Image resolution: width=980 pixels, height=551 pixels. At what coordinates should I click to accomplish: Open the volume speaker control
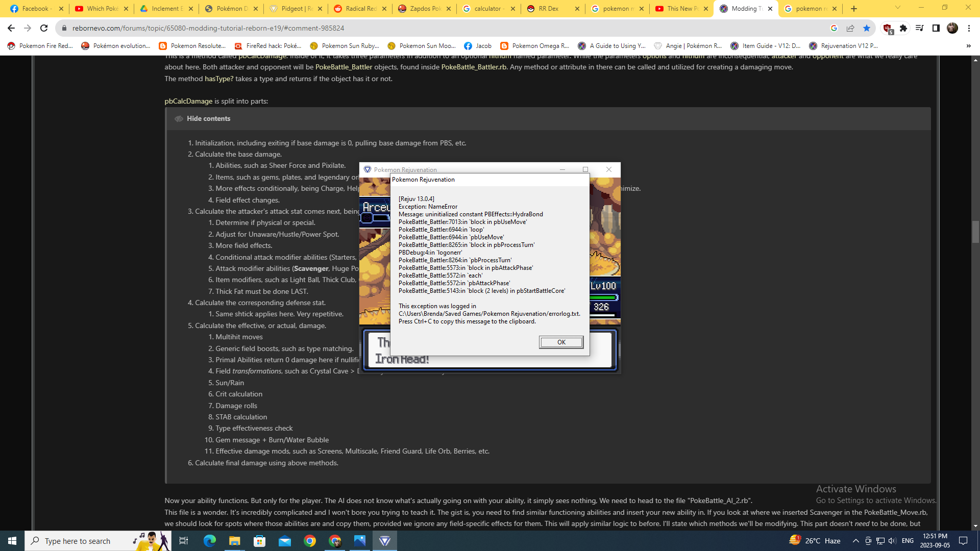[x=892, y=541]
